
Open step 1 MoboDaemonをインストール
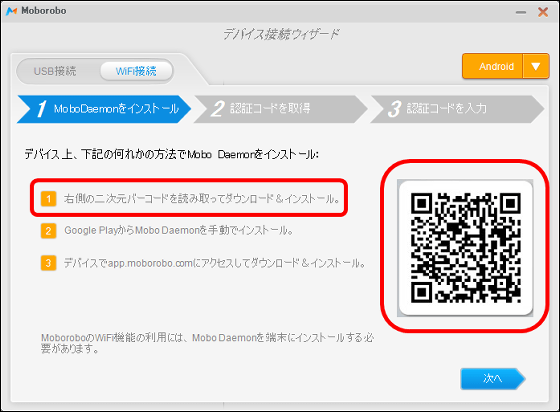point(104,109)
